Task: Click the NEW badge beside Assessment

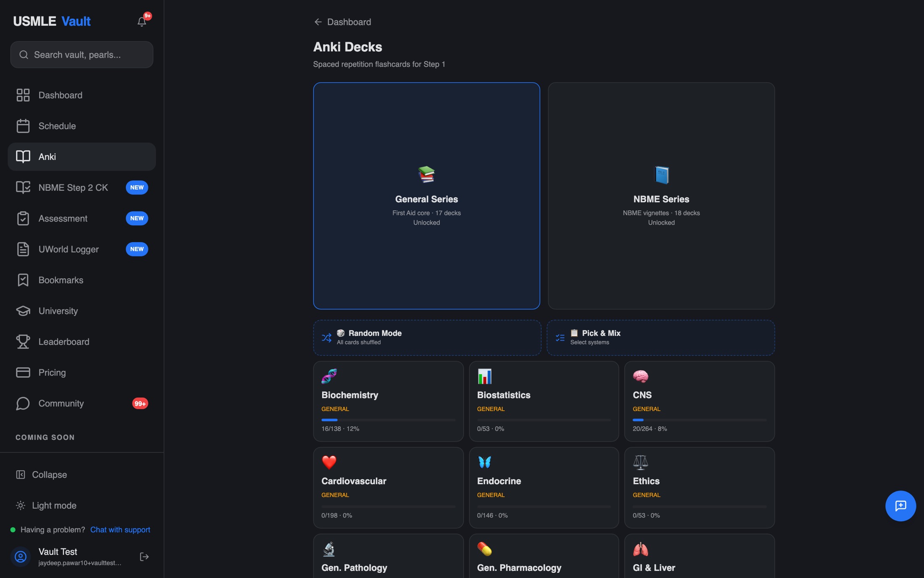Action: pos(137,218)
